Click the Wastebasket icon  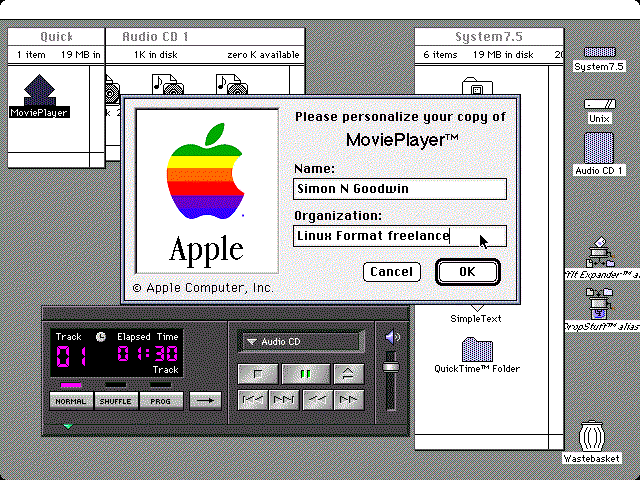point(591,437)
